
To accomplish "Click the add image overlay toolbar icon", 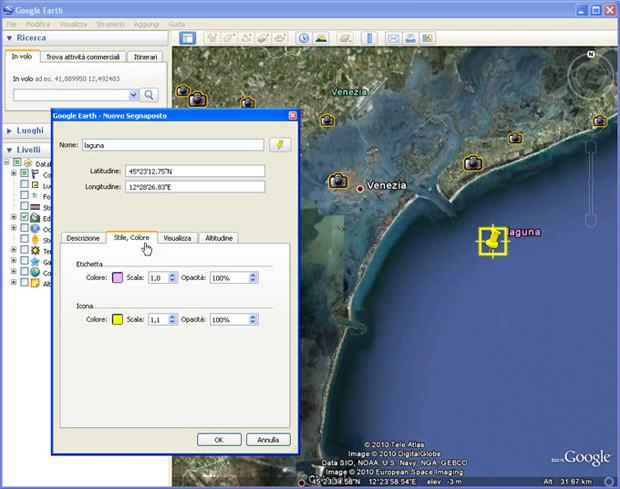I will click(263, 38).
